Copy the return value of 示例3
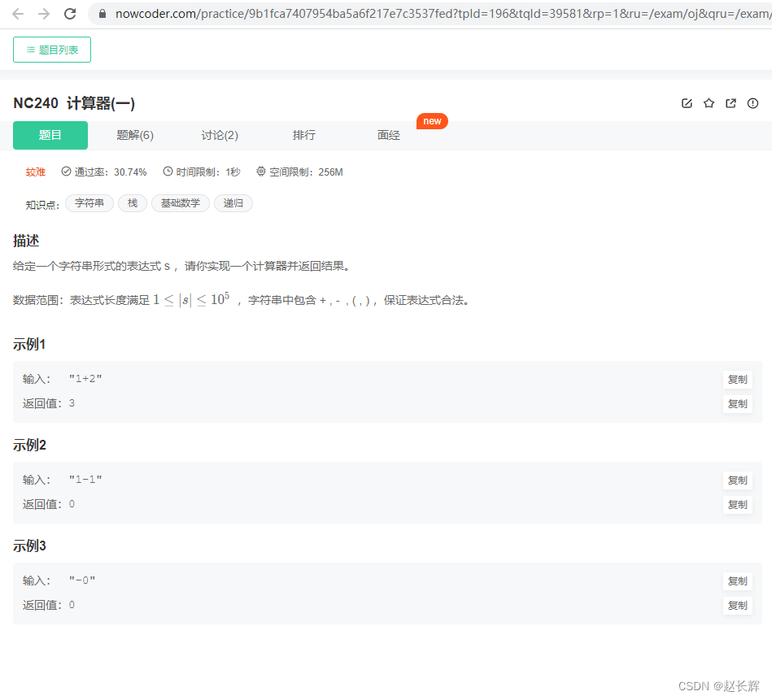 [737, 605]
